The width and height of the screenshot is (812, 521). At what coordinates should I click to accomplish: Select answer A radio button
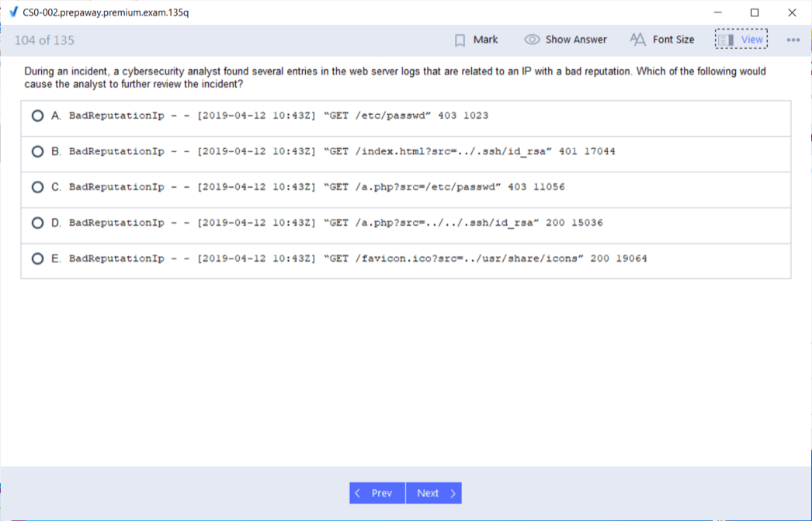(x=37, y=116)
